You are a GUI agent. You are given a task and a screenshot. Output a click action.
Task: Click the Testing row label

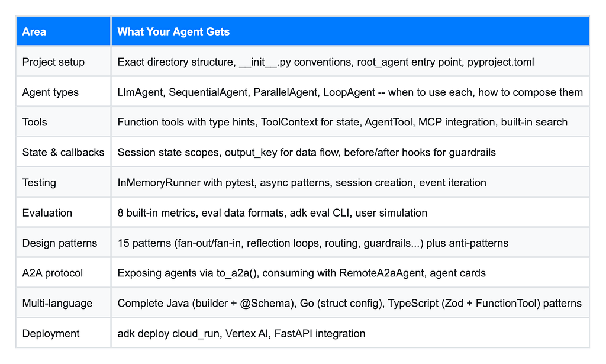pos(39,182)
